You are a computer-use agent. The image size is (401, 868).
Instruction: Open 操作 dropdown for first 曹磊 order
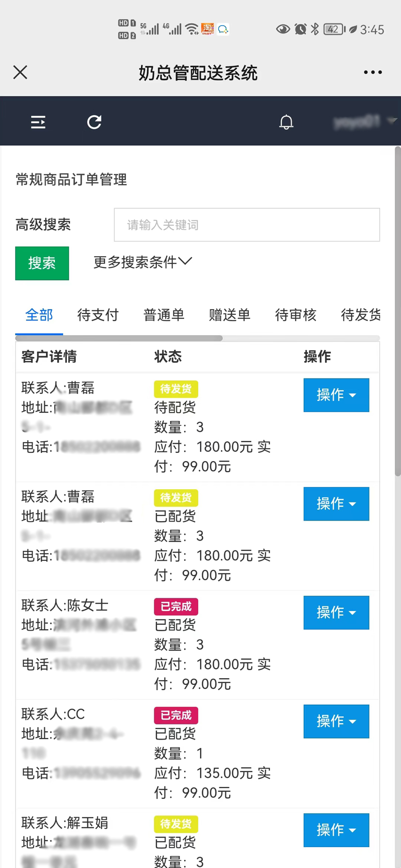pos(336,395)
